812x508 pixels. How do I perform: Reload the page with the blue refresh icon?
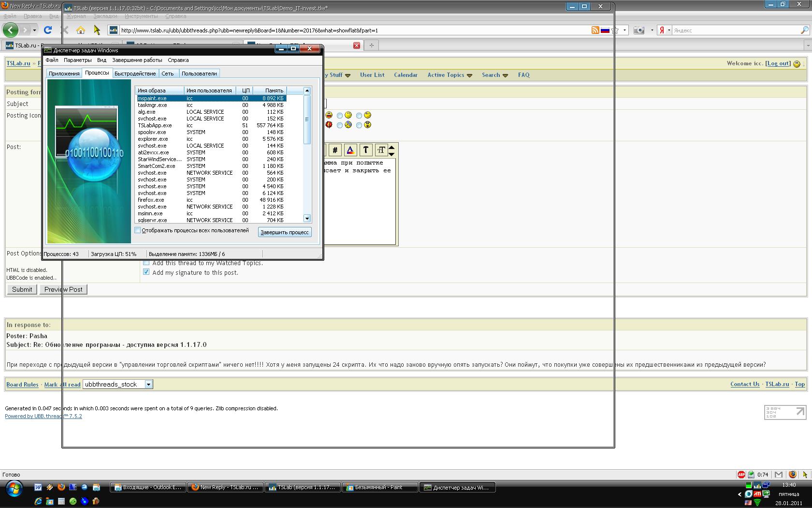tap(48, 30)
